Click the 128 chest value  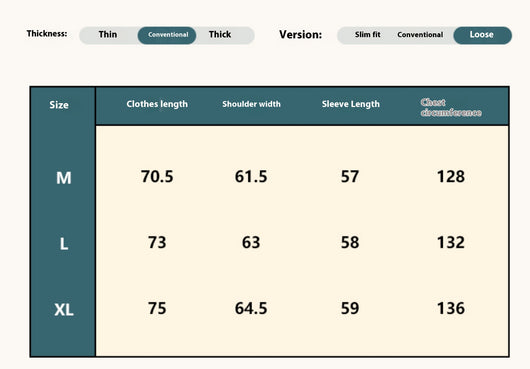(x=451, y=176)
